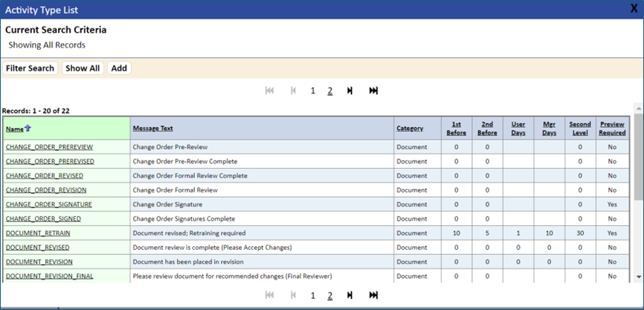Go to next page in top pager

pyautogui.click(x=350, y=91)
